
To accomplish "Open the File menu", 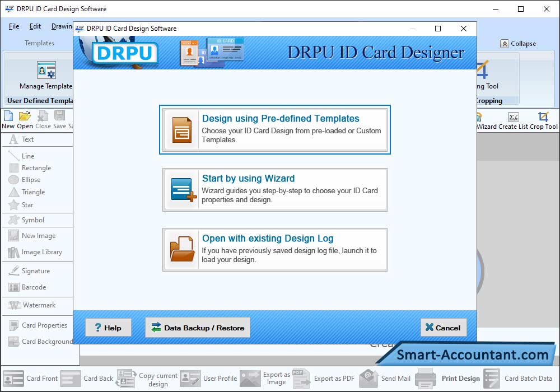I will (14, 26).
